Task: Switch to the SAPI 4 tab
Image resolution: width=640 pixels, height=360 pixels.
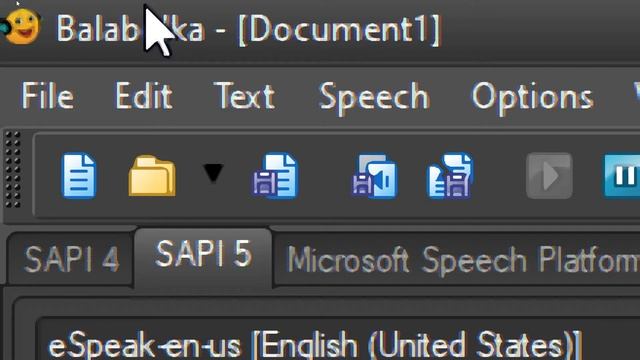Action: tap(71, 258)
